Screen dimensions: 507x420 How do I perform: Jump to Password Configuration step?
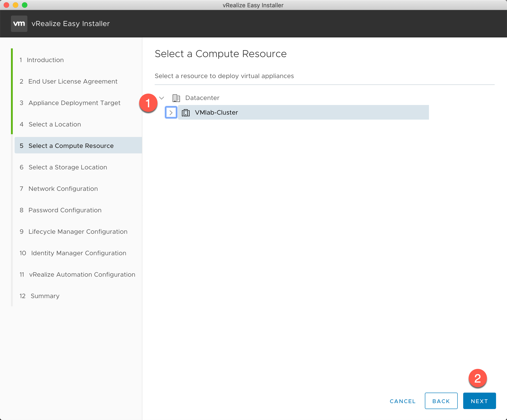coord(61,210)
